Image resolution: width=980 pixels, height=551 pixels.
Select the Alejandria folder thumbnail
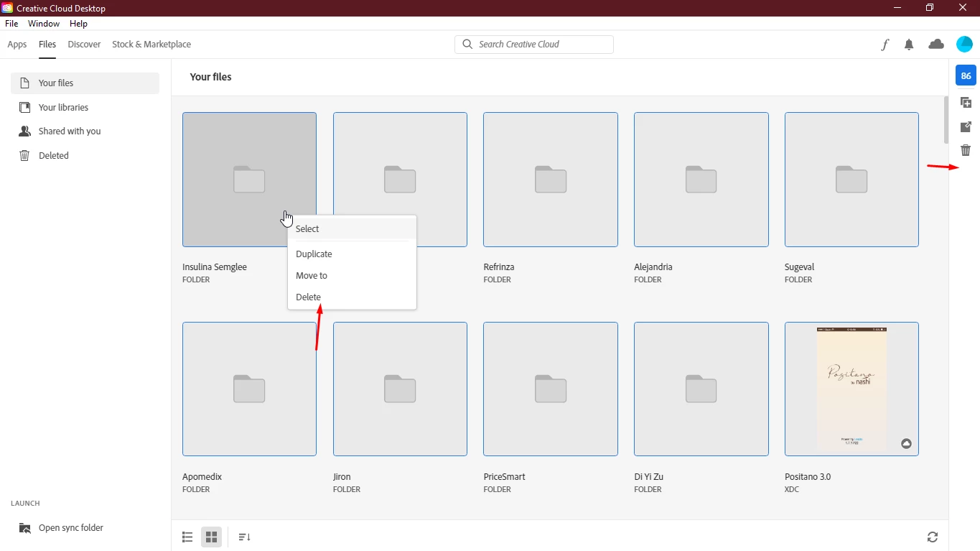pos(701,180)
